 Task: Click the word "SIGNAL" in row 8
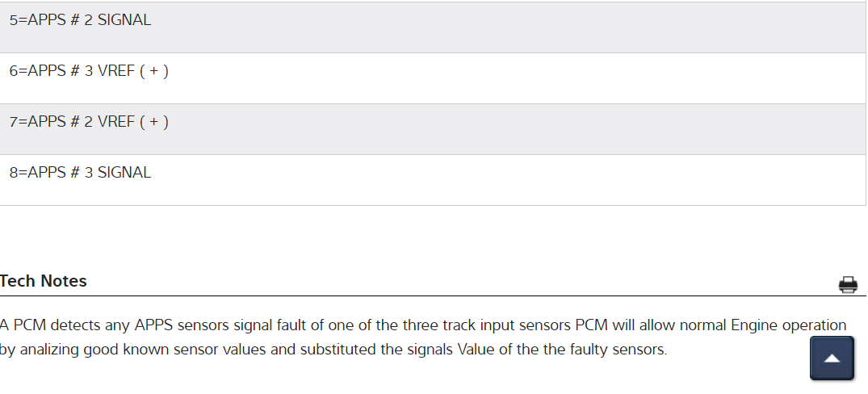pos(124,173)
